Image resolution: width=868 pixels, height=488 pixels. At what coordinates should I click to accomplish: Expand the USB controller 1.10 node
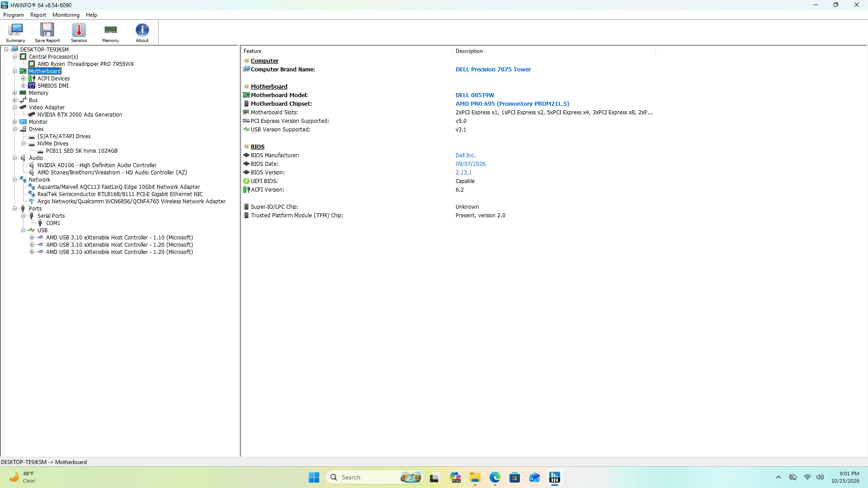32,238
